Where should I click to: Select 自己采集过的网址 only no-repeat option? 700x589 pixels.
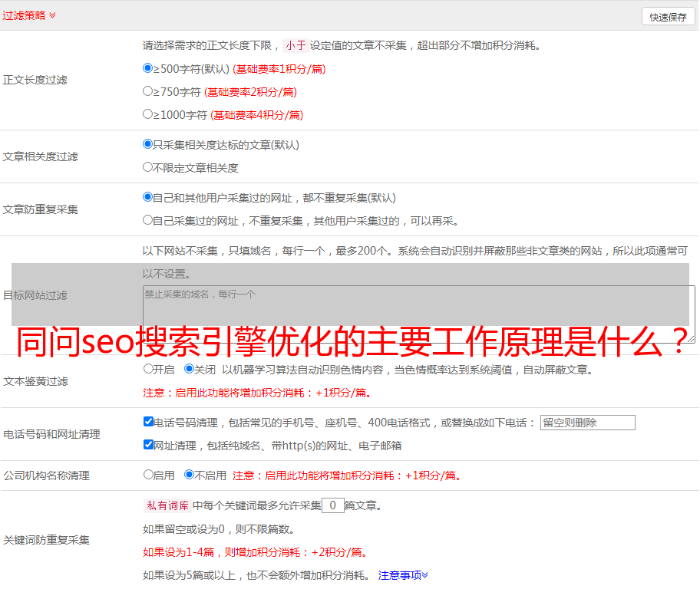pos(148,220)
